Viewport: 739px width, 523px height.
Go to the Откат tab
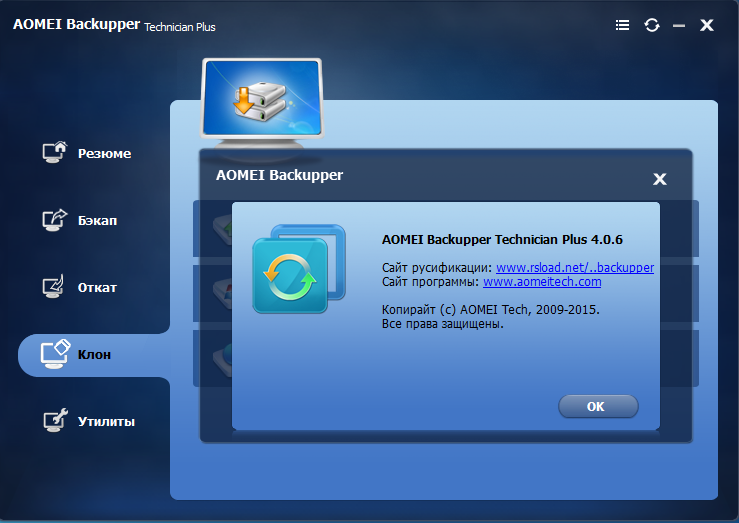[x=97, y=287]
